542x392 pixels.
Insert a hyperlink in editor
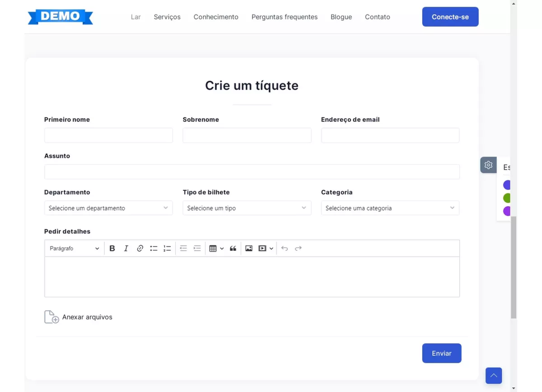click(140, 248)
